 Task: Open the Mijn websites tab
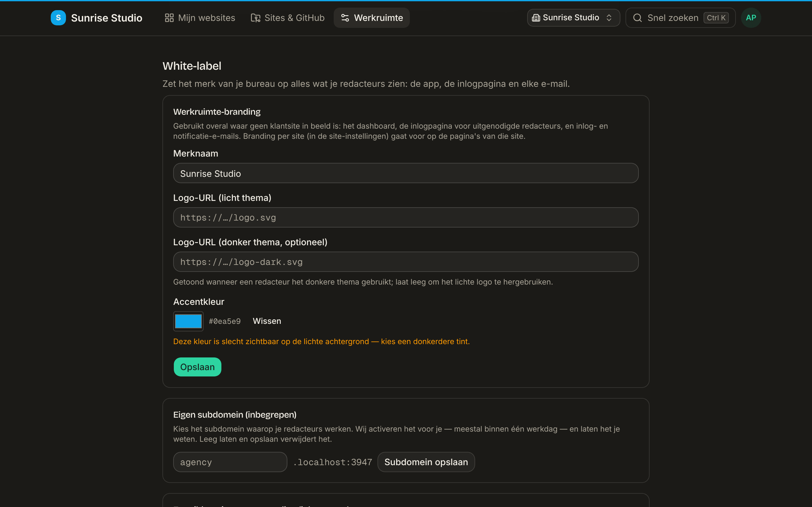click(200, 18)
